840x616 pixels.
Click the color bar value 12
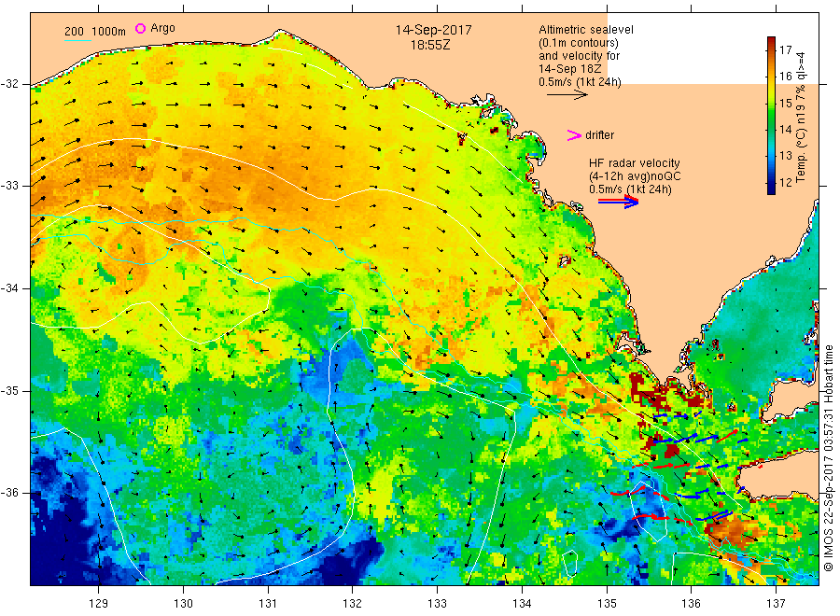click(785, 182)
